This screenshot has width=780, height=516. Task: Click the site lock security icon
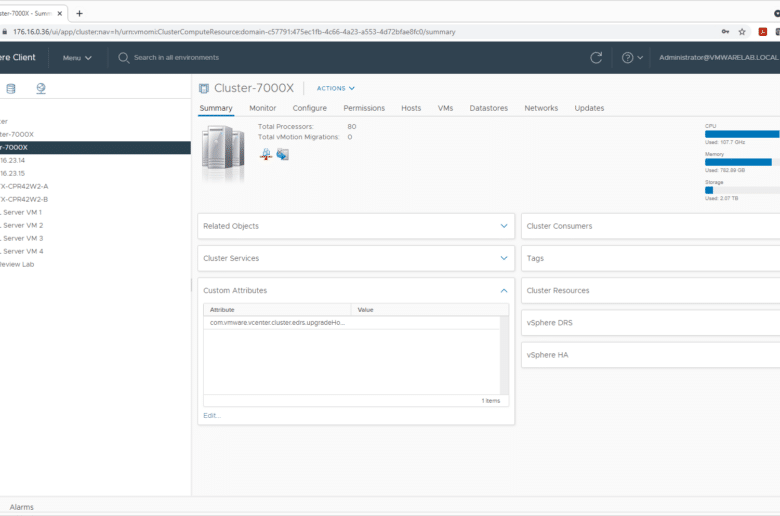[4, 32]
